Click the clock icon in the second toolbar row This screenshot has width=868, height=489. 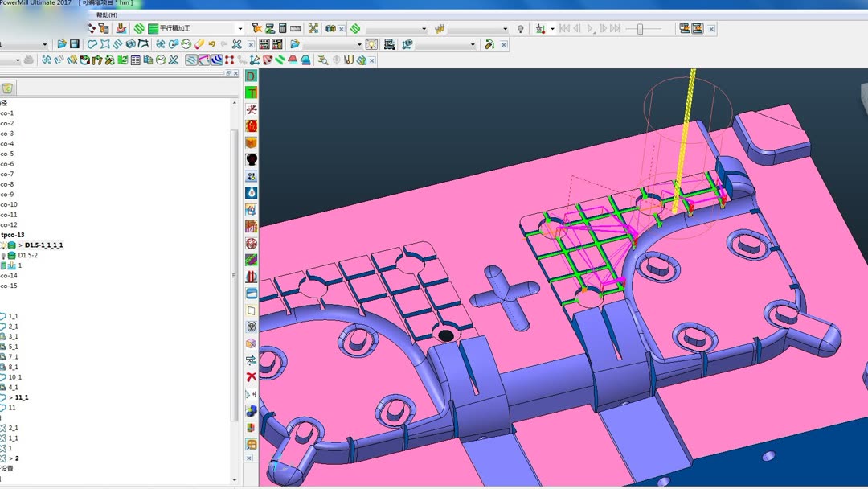click(186, 44)
